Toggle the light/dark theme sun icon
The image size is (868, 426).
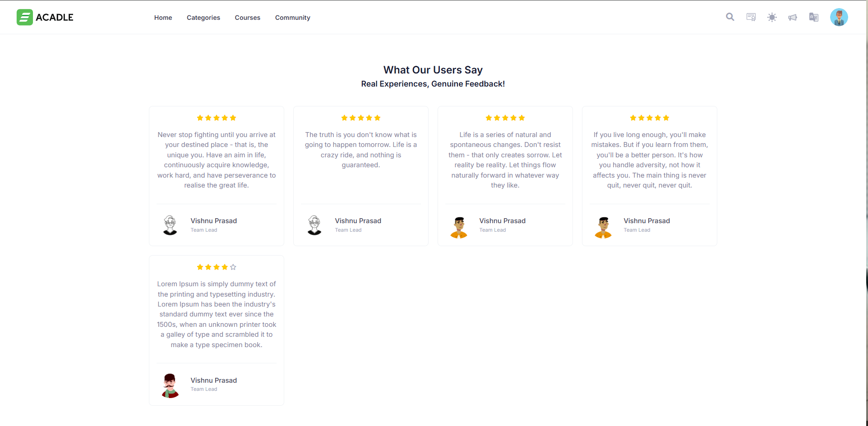tap(772, 17)
